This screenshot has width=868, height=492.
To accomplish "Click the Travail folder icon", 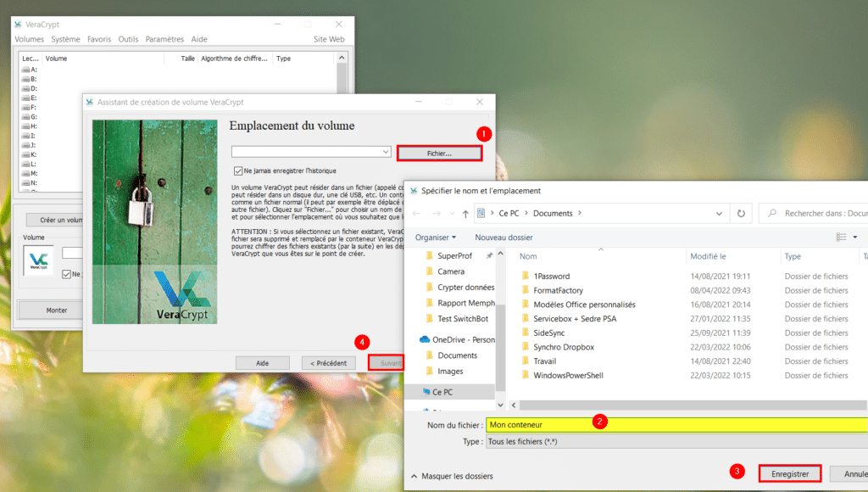I will [x=526, y=361].
